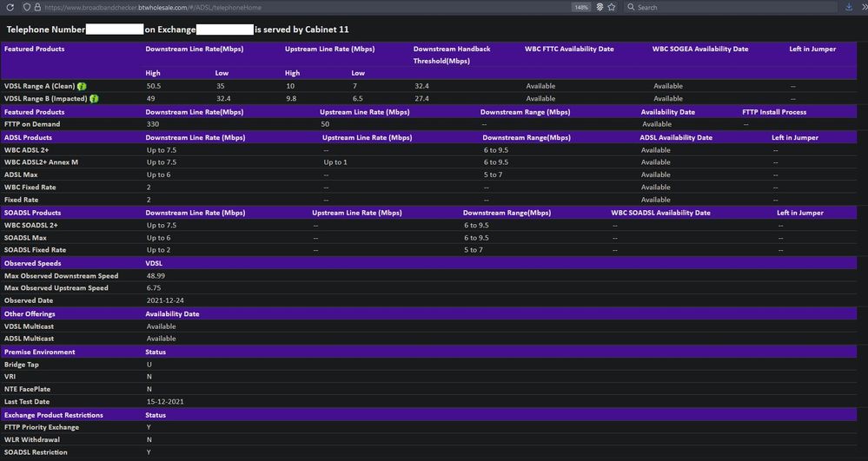This screenshot has width=868, height=461.
Task: Select the 'Observed Speeds' section header
Action: click(x=33, y=263)
